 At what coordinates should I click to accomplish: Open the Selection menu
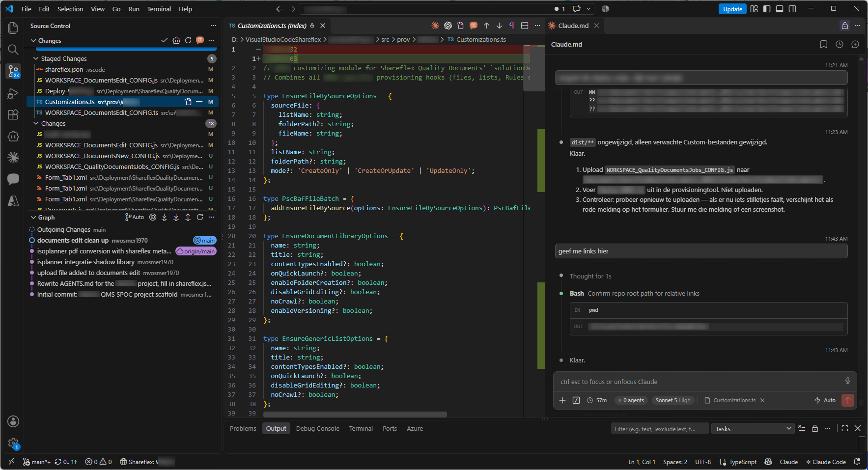(x=70, y=9)
